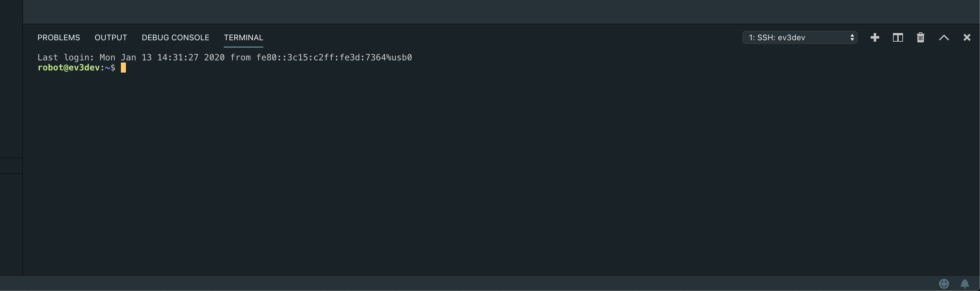Click the robot@ev3dev prompt text
Image resolution: width=980 pixels, height=291 pixels.
point(68,68)
